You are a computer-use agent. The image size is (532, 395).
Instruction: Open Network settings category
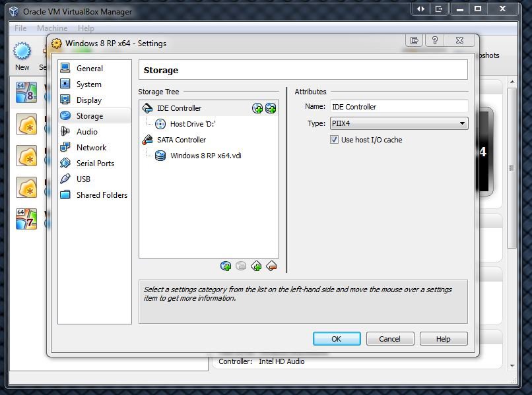pos(94,148)
